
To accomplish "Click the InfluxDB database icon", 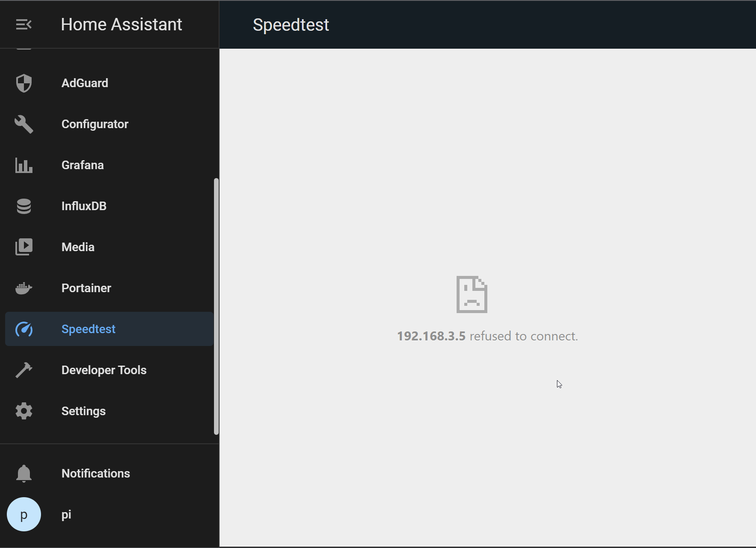I will click(x=24, y=206).
